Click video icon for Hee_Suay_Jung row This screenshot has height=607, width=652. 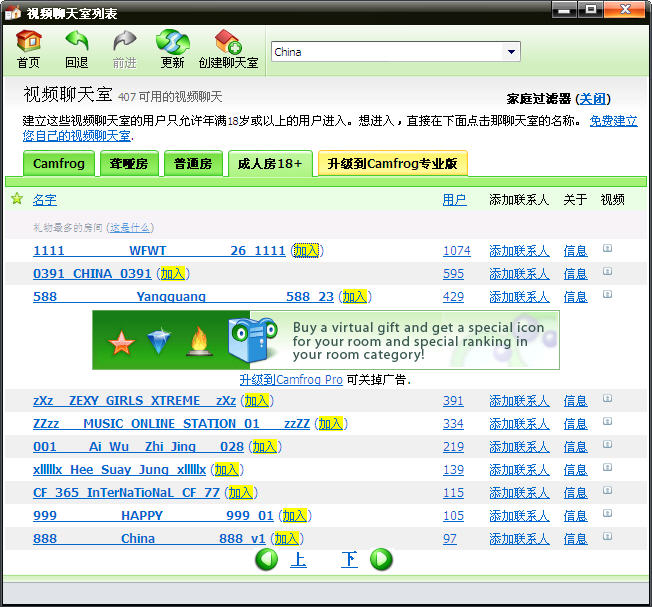tap(607, 467)
